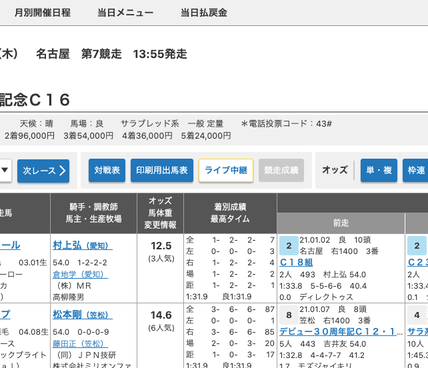Open jockey 村上弘 (愛知) link
Screen dimensions: 428x368
pos(82,246)
